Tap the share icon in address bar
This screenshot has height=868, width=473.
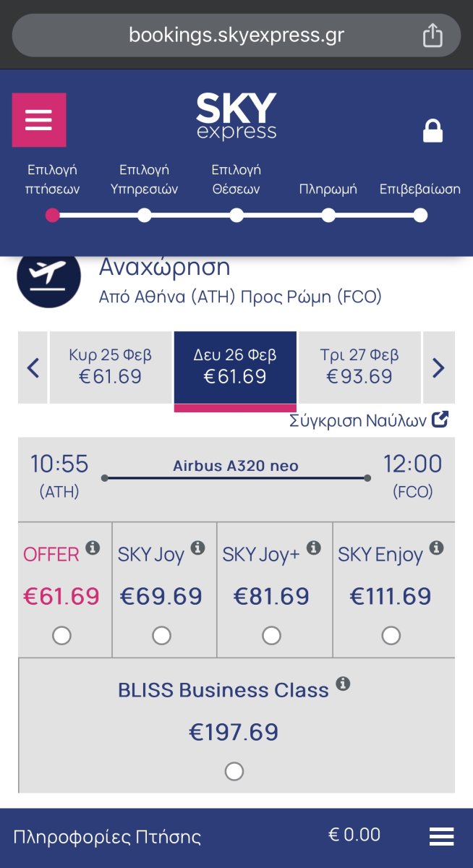point(432,35)
